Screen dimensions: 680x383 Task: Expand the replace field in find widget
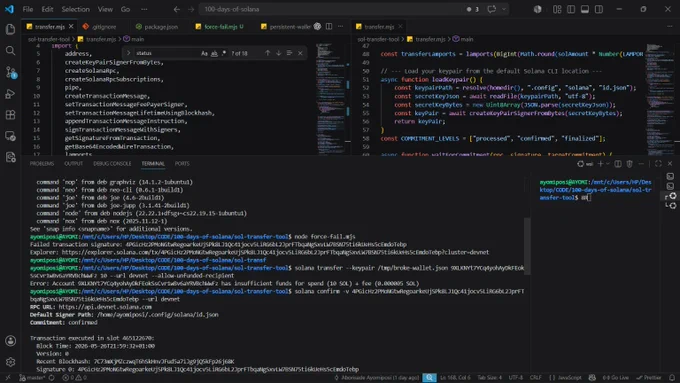click(128, 53)
